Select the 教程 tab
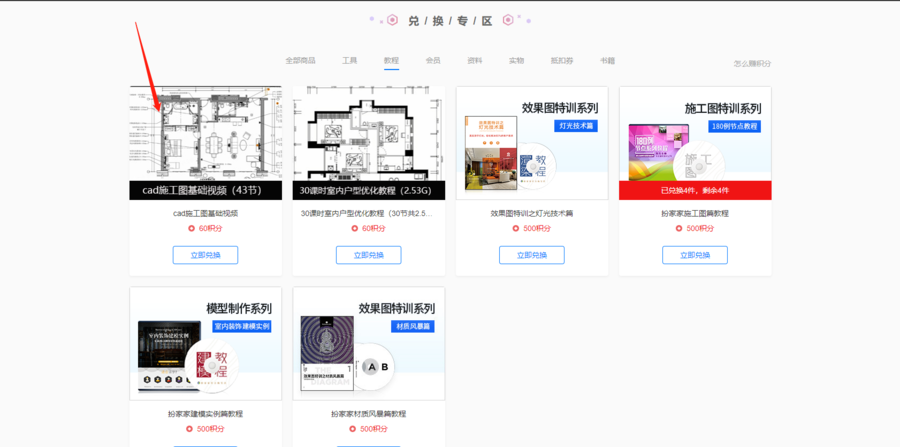The width and height of the screenshot is (900, 447). (391, 60)
